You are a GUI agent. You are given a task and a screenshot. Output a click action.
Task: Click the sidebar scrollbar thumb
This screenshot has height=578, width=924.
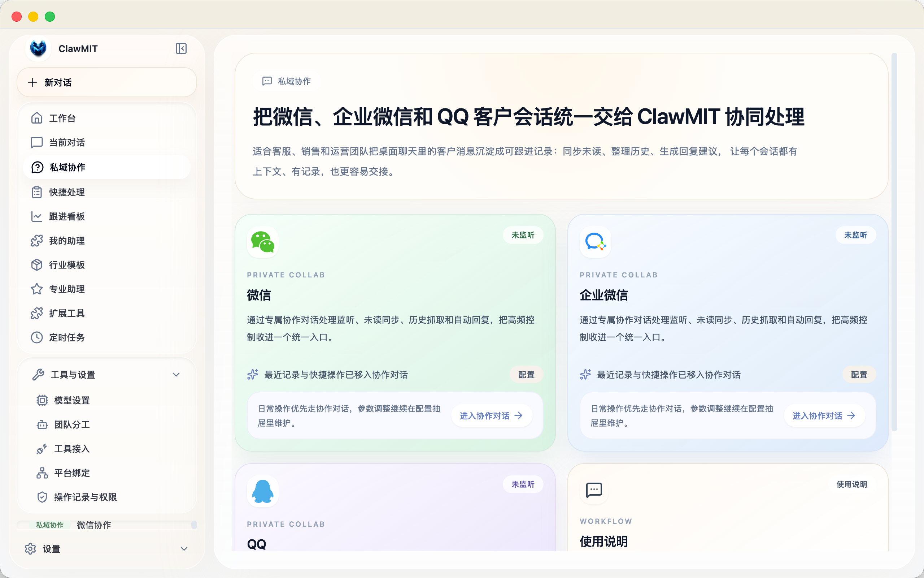194,525
